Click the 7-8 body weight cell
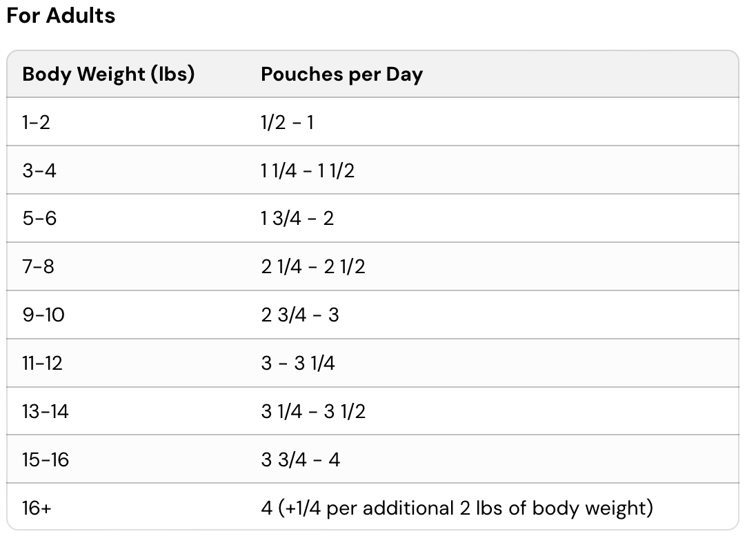This screenshot has height=545, width=756. pyautogui.click(x=38, y=267)
